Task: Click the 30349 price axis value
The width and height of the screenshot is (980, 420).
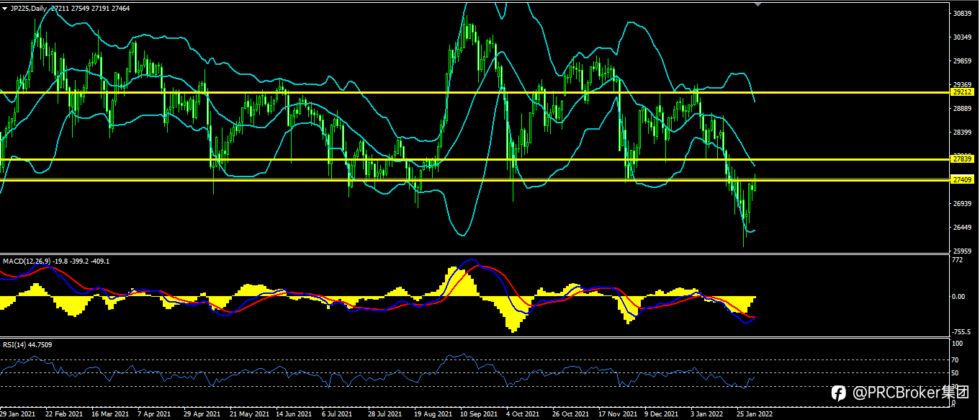Action: point(963,37)
